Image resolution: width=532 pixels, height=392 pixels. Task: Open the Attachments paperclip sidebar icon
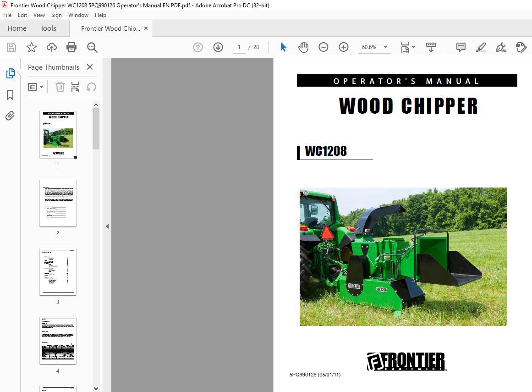pyautogui.click(x=10, y=116)
